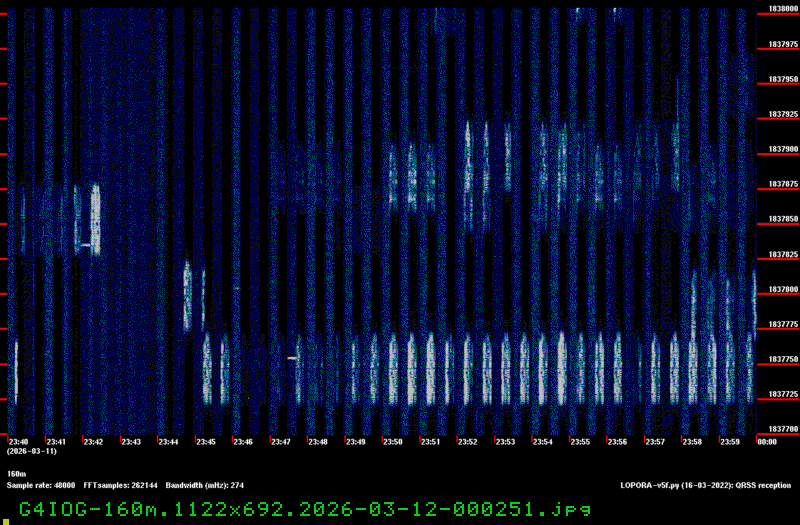Select the 23:52 time axis label
The width and height of the screenshot is (800, 525).
pyautogui.click(x=467, y=442)
